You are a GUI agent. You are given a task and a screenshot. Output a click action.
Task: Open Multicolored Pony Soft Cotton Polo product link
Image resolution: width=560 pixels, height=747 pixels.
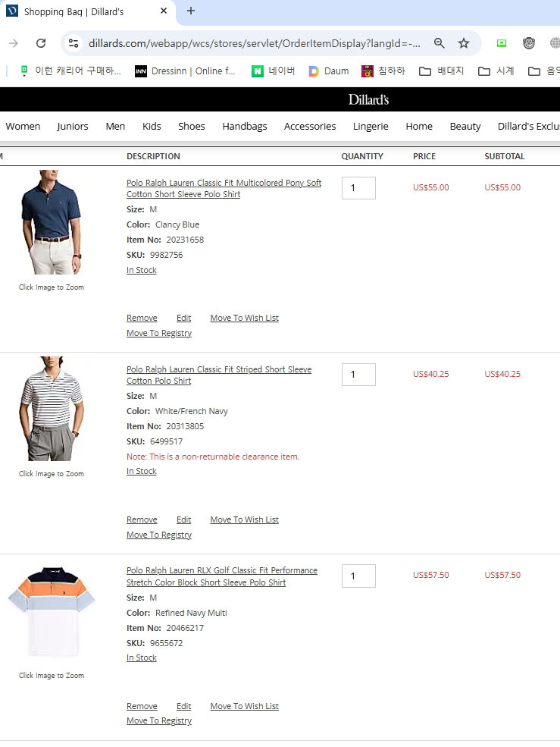click(224, 189)
